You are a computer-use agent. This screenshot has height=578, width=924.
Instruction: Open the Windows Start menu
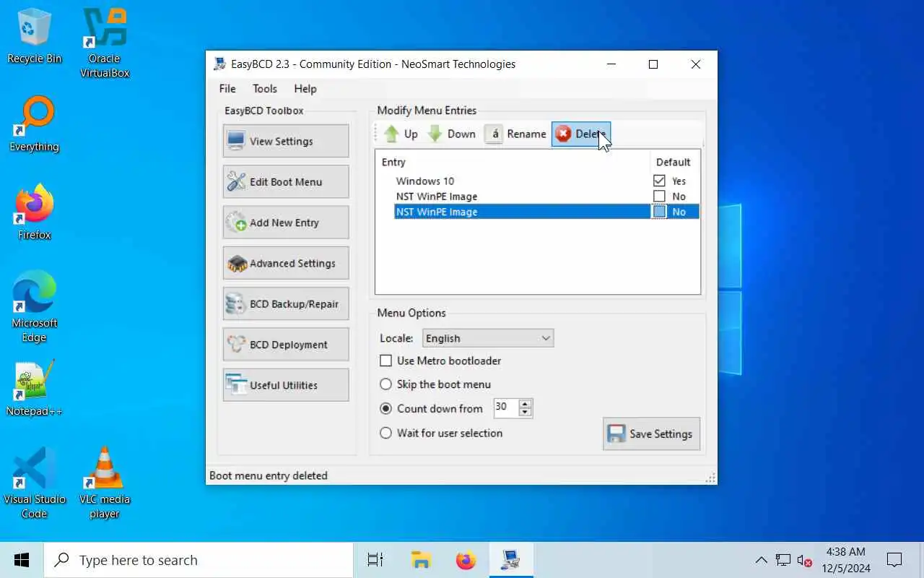pyautogui.click(x=22, y=560)
